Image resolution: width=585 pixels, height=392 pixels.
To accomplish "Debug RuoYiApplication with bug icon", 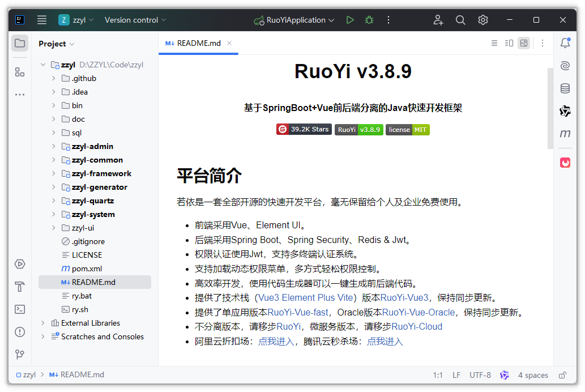I will [x=369, y=20].
